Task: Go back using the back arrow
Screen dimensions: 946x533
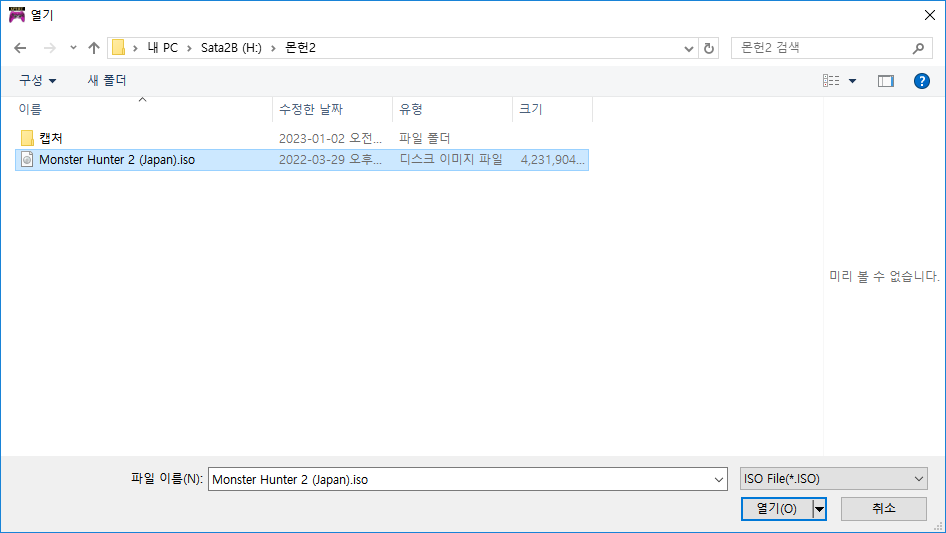Action: 20,48
